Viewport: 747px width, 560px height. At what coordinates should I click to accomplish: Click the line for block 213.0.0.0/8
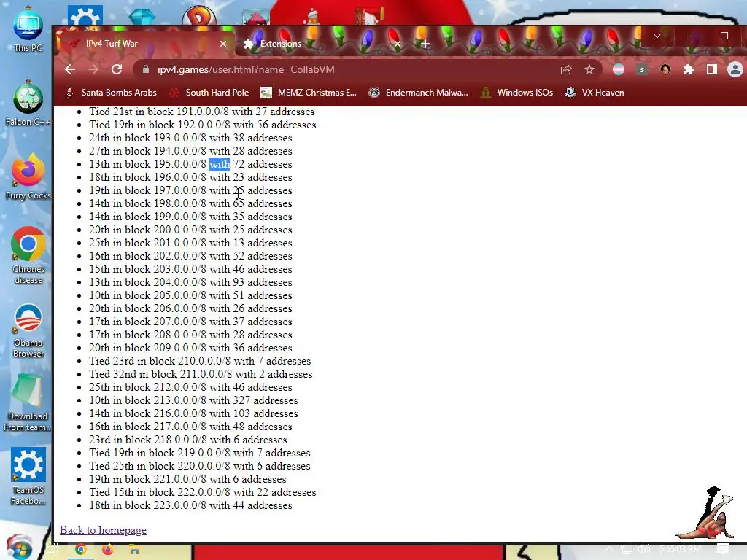point(193,400)
